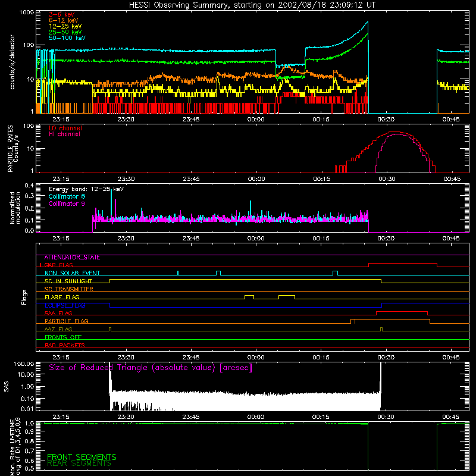Click the FLARE_FLAG label
The height and width of the screenshot is (476, 476).
pyautogui.click(x=62, y=297)
